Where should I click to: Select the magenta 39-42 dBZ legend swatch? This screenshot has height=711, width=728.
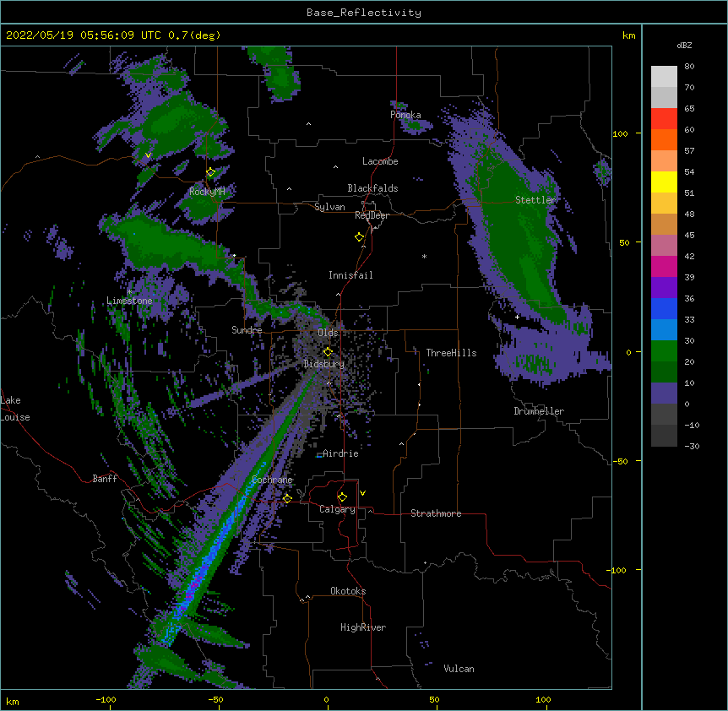(x=664, y=266)
